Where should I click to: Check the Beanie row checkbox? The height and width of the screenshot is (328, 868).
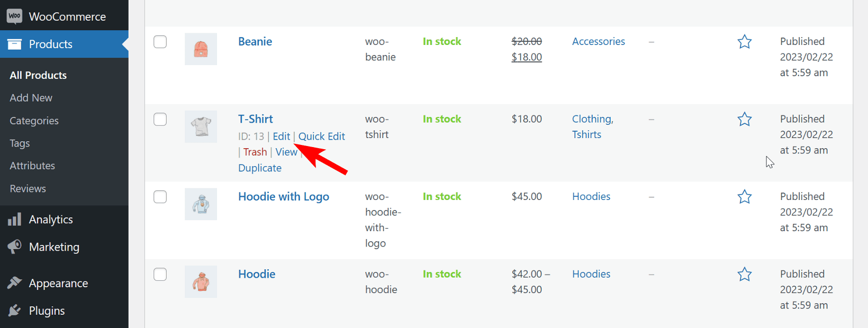(x=160, y=41)
